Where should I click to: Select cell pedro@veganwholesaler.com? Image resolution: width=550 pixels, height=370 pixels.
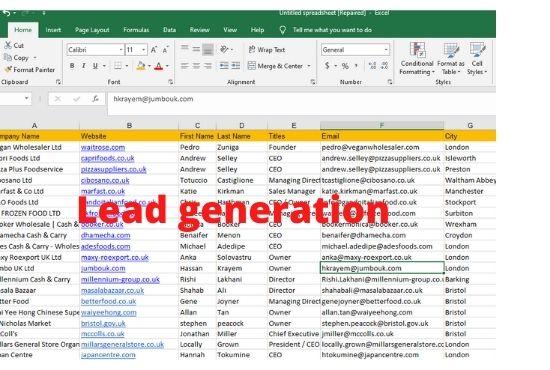point(382,147)
